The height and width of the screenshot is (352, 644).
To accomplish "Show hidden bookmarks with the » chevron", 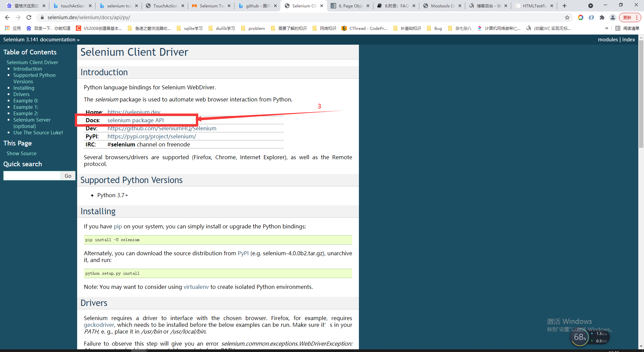I will [x=606, y=28].
